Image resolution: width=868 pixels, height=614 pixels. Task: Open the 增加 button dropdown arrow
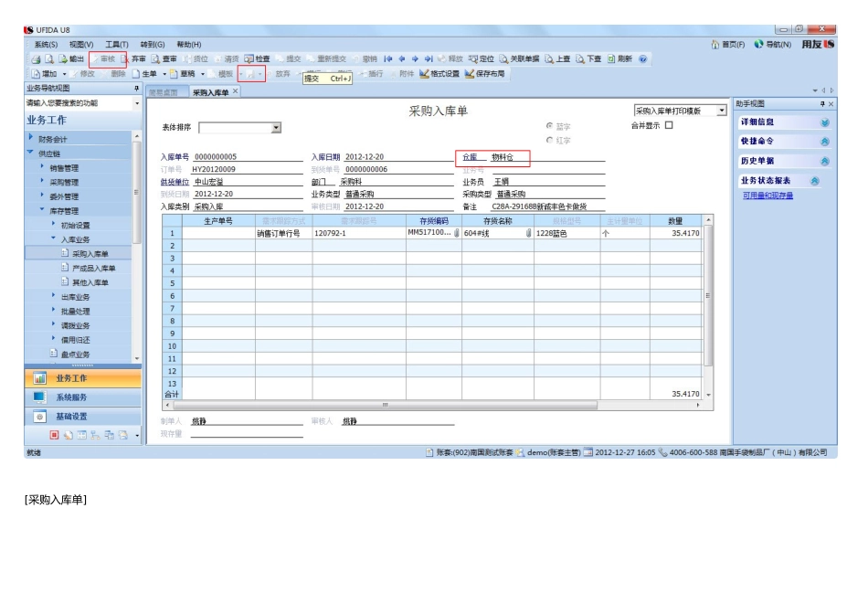(64, 74)
